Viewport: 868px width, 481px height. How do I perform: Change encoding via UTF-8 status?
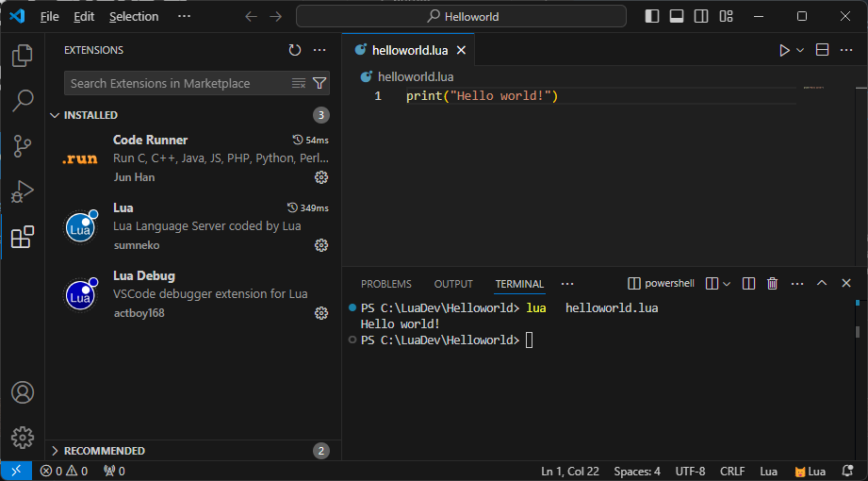[x=690, y=472]
